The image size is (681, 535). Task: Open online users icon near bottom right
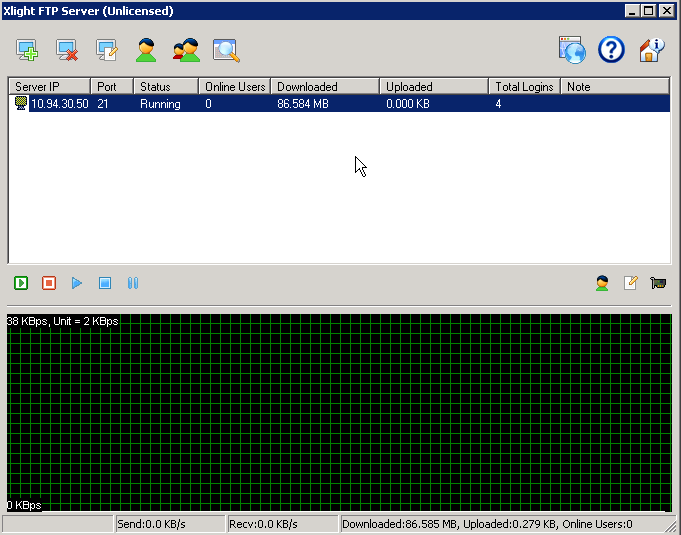(x=602, y=283)
